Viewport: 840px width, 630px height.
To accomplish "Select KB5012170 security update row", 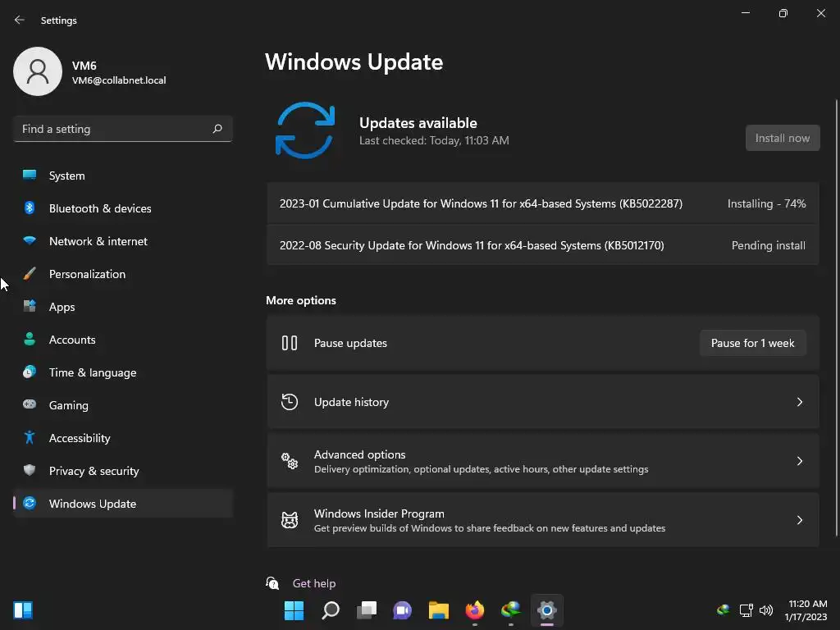I will point(543,244).
